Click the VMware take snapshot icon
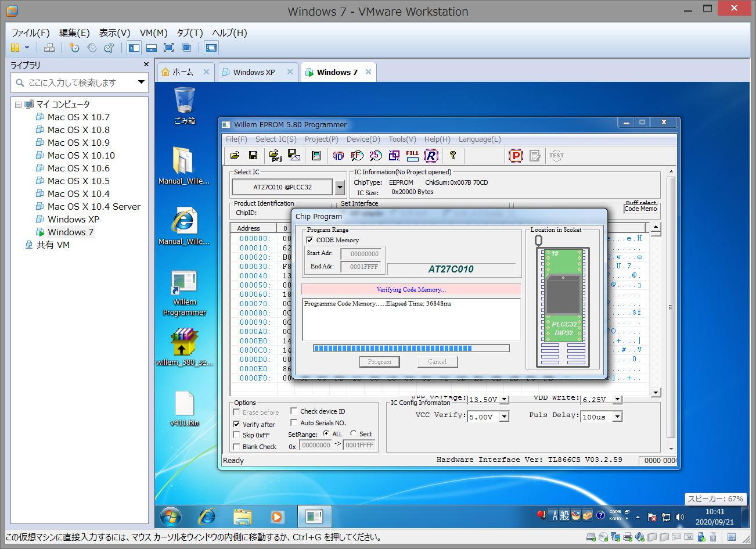Viewport: 756px width, 549px height. pos(74,48)
